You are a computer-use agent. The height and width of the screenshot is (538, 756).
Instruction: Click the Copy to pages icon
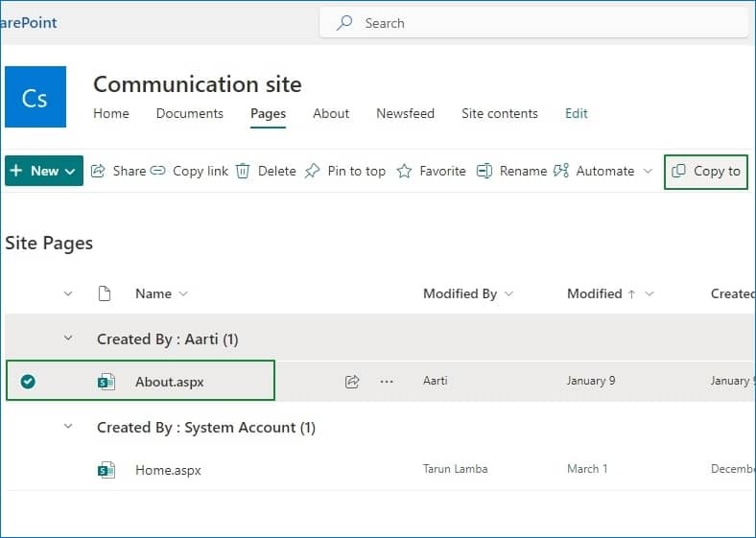679,171
